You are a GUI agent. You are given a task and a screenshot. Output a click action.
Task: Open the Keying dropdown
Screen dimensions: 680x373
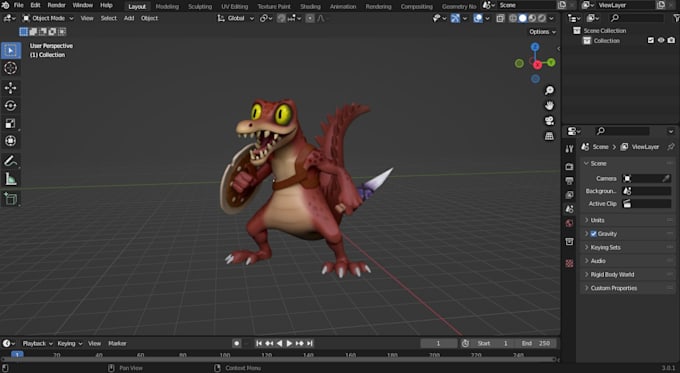click(69, 343)
